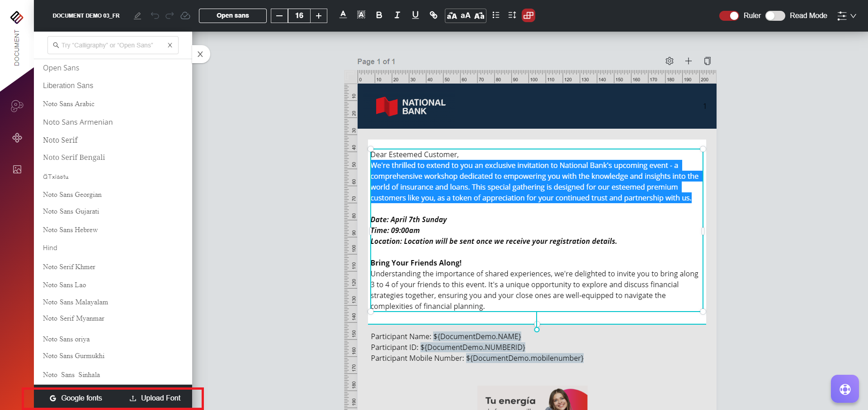Add a new page with plus icon
Image resolution: width=868 pixels, height=410 pixels.
tap(689, 61)
